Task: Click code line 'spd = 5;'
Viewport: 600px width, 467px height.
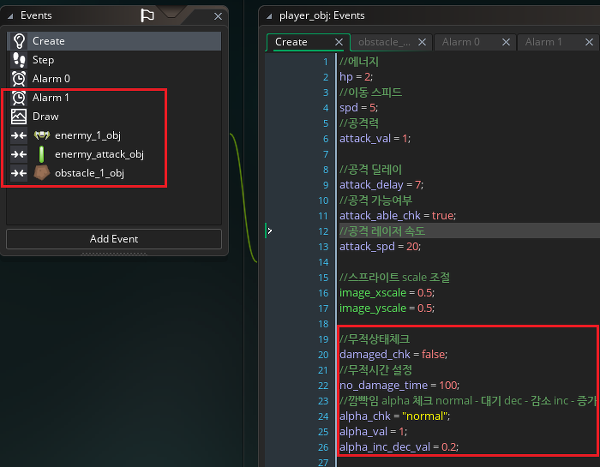Action: 359,108
